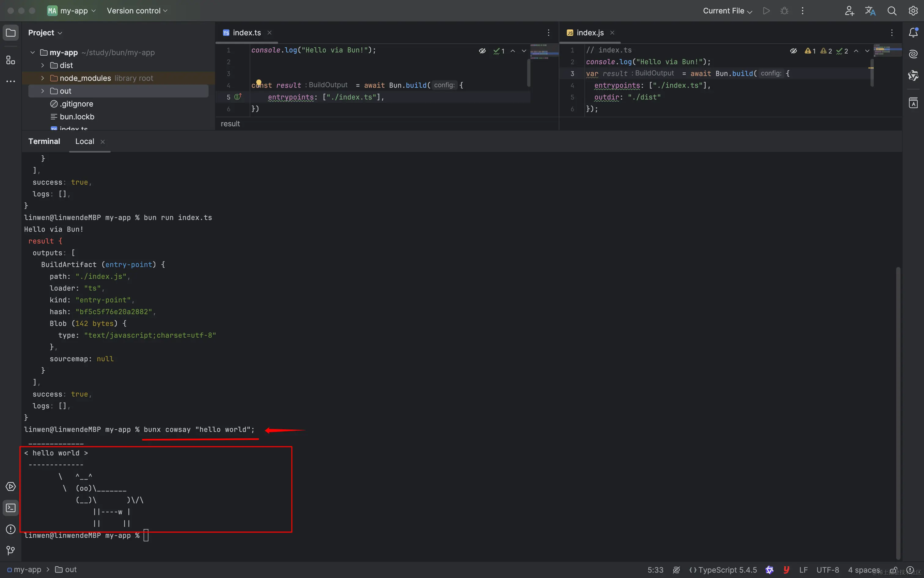
Task: Open the AI Assistant spiral icon
Action: (913, 54)
